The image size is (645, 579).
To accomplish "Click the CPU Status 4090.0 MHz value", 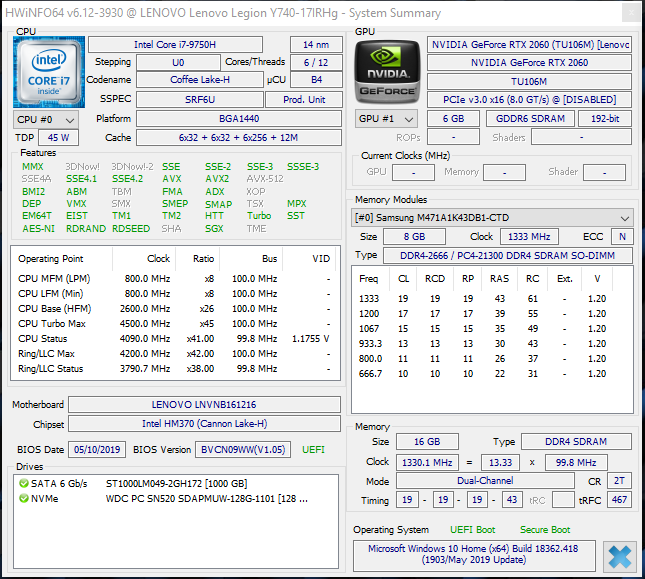I will point(145,339).
